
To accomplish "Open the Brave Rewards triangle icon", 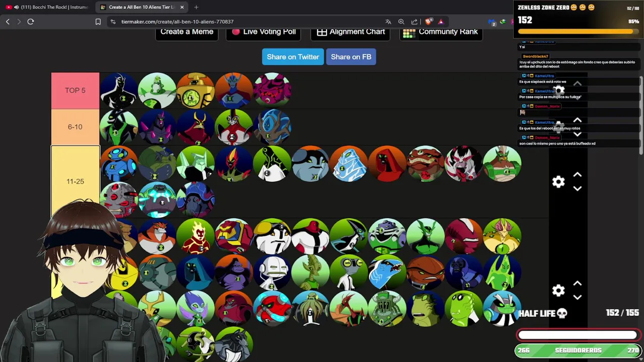I will click(441, 22).
